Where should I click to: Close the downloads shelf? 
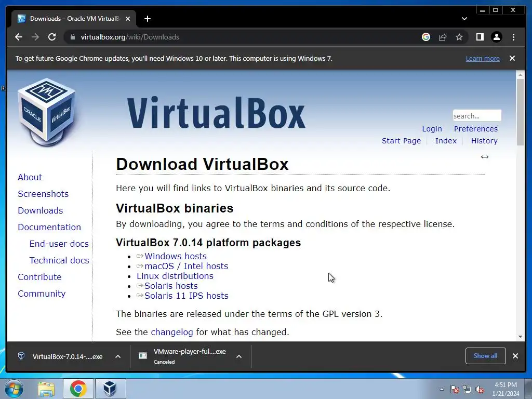pyautogui.click(x=515, y=356)
